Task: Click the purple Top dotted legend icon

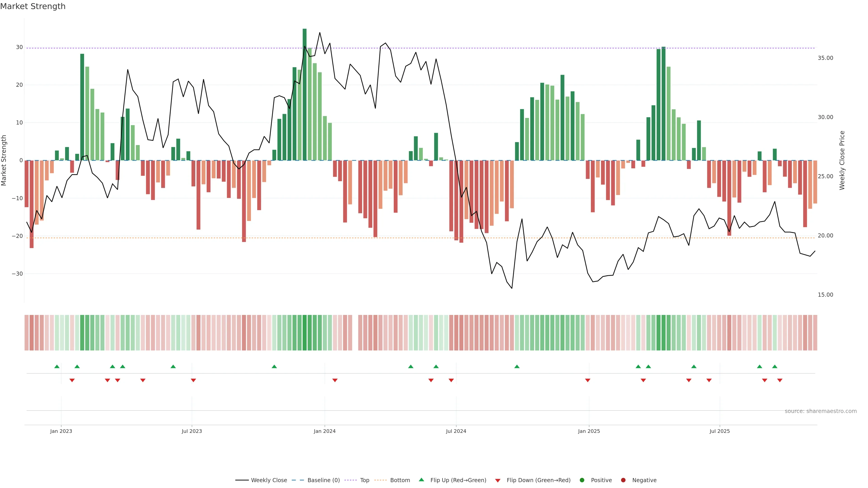Action: (x=350, y=480)
